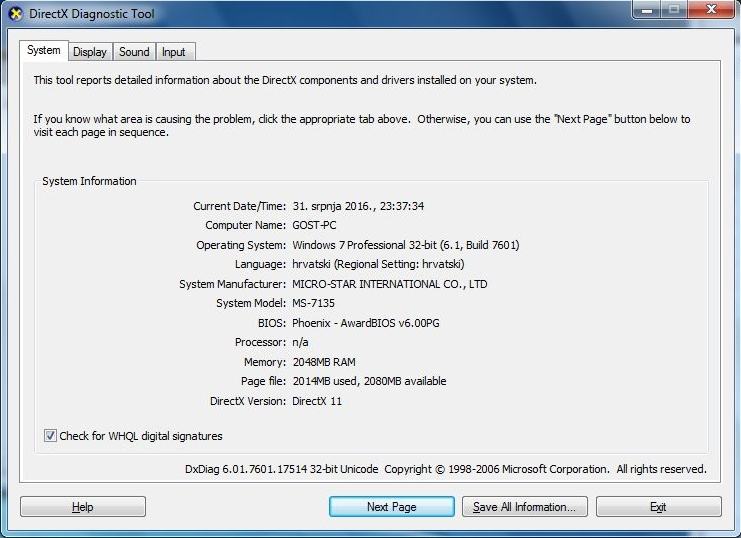Click language value hrvatski
Viewport: 741px width, 538px height.
[x=379, y=264]
